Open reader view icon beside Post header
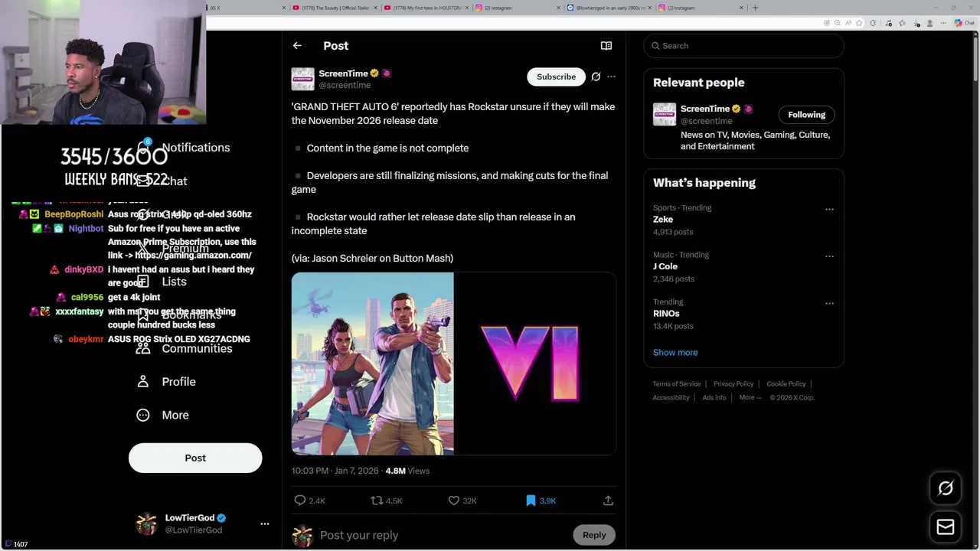 (606, 46)
